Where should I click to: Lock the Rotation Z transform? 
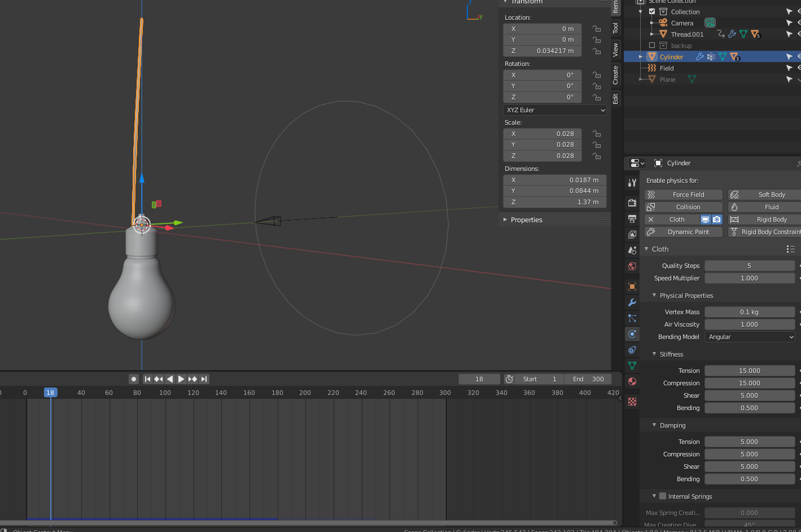pyautogui.click(x=597, y=97)
